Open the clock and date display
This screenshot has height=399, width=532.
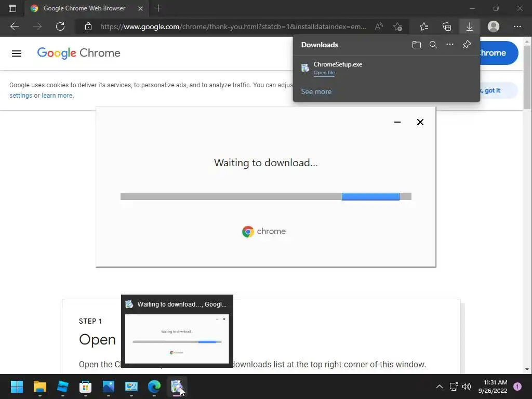[x=493, y=387]
